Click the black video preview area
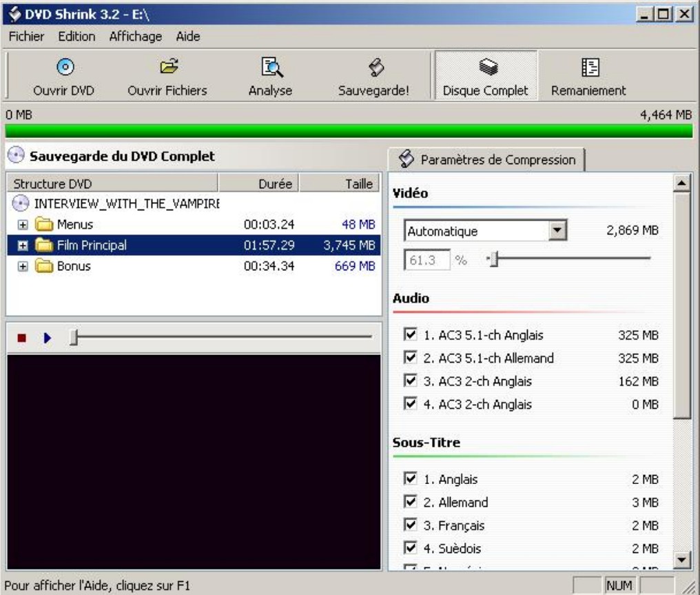The width and height of the screenshot is (700, 595). pos(194,462)
